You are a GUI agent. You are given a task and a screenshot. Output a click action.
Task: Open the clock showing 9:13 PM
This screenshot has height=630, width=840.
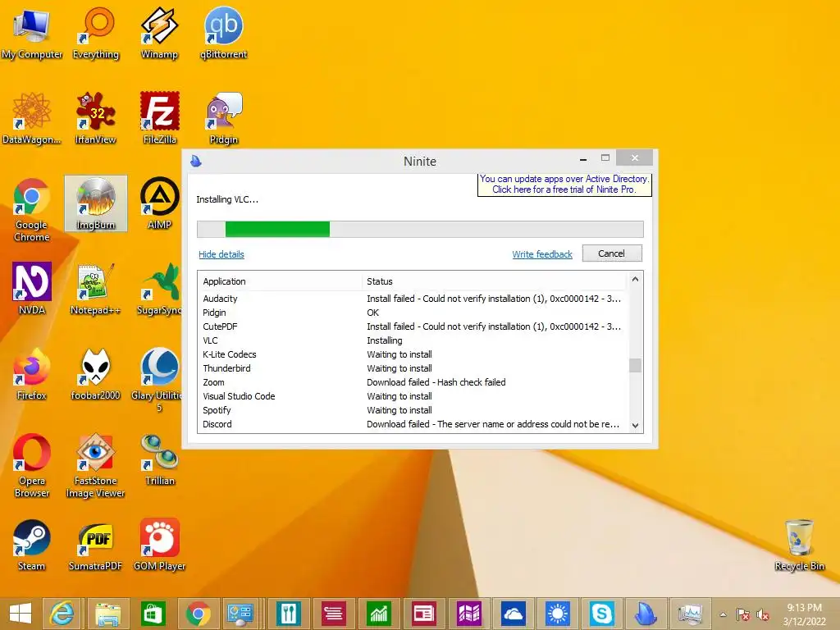pyautogui.click(x=804, y=614)
